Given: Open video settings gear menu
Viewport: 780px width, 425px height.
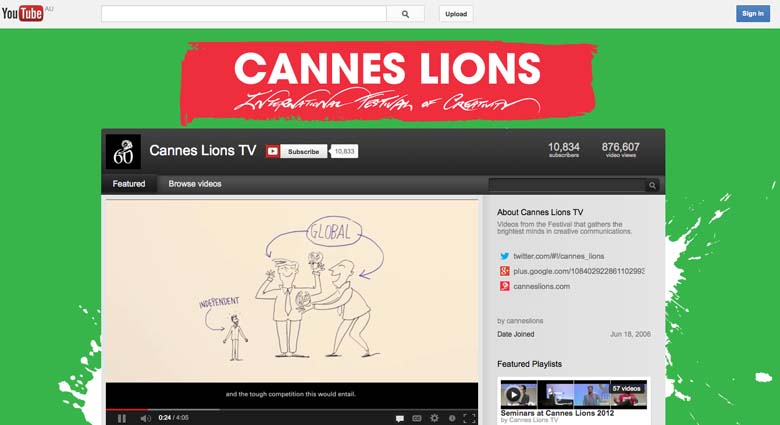Looking at the screenshot, I should (x=434, y=419).
